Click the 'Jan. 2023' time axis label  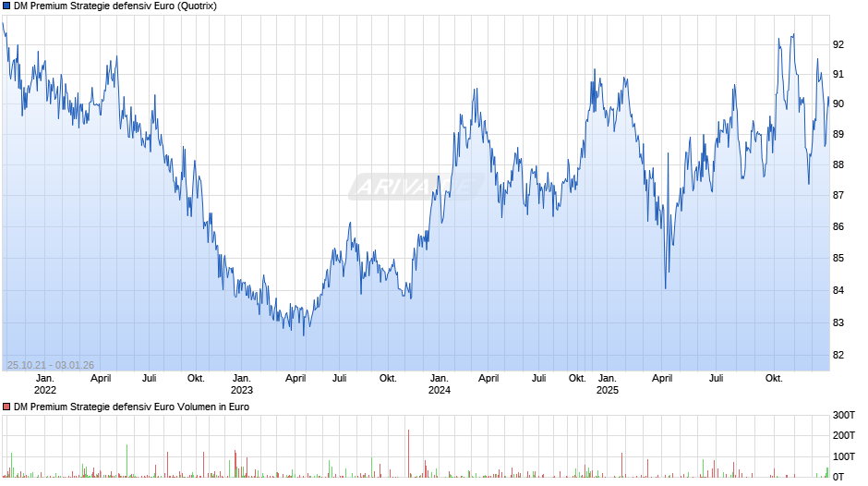[x=241, y=384]
